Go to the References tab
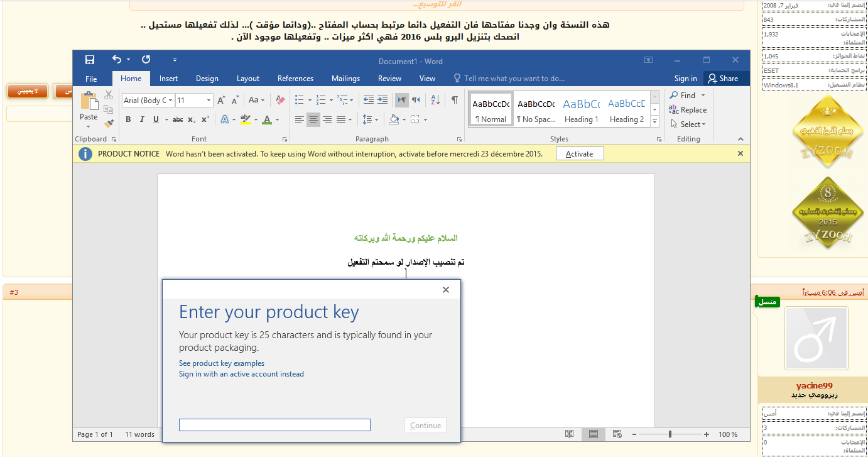This screenshot has width=868, height=457. (x=295, y=79)
